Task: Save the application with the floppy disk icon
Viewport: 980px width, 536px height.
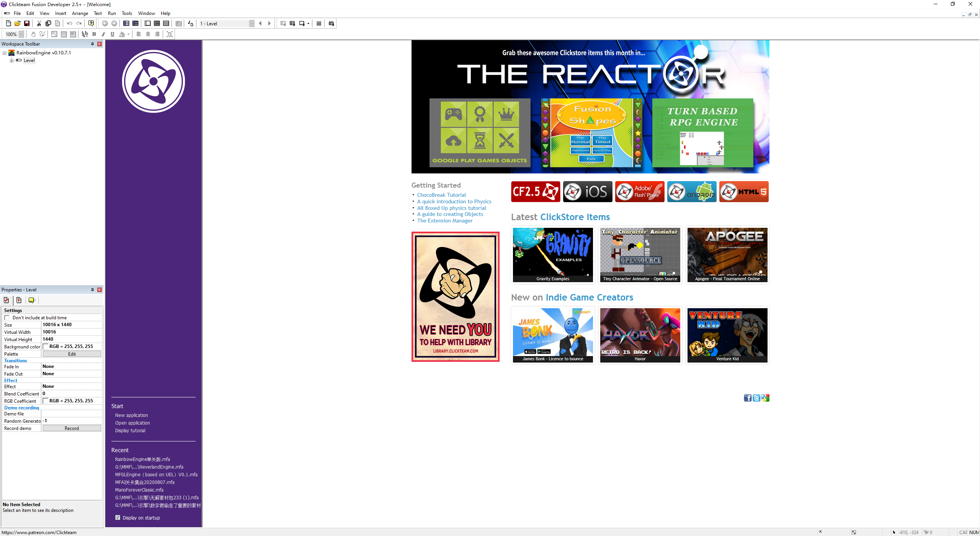Action: tap(27, 23)
